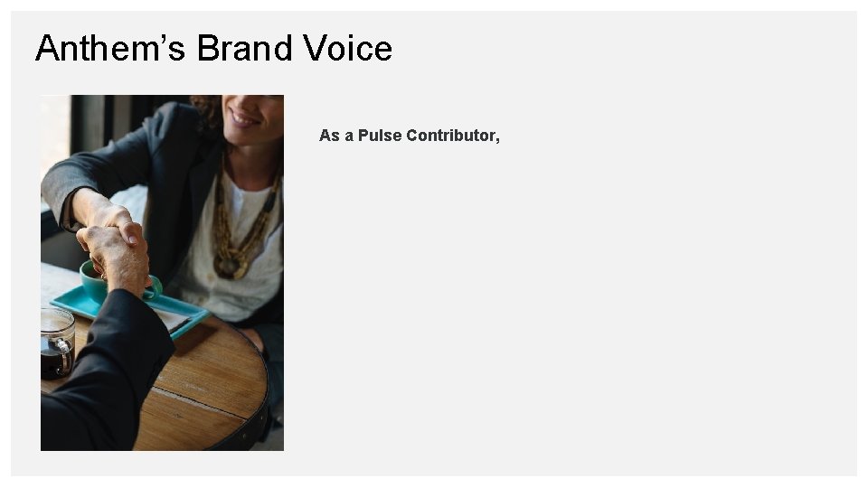Click the beaded necklace in the photo
Image resolution: width=868 pixels, height=488 pixels.
click(x=235, y=235)
